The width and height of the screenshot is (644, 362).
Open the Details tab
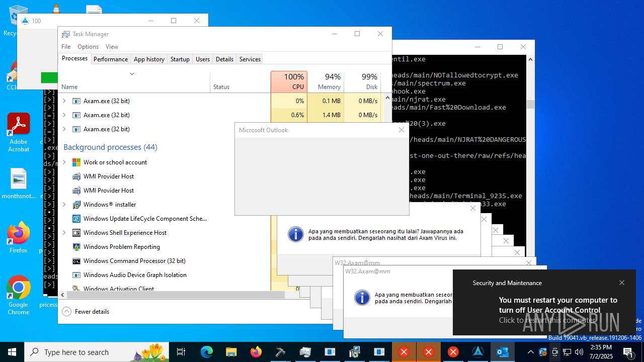pyautogui.click(x=224, y=59)
